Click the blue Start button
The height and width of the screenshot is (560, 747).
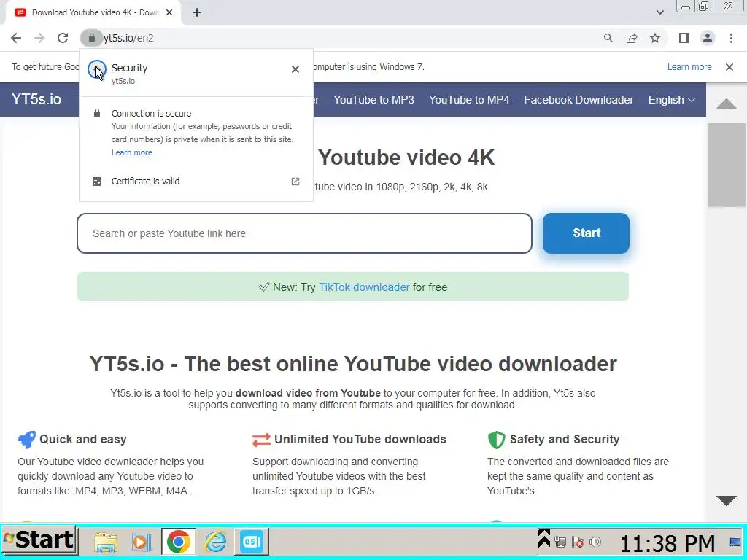coord(586,233)
